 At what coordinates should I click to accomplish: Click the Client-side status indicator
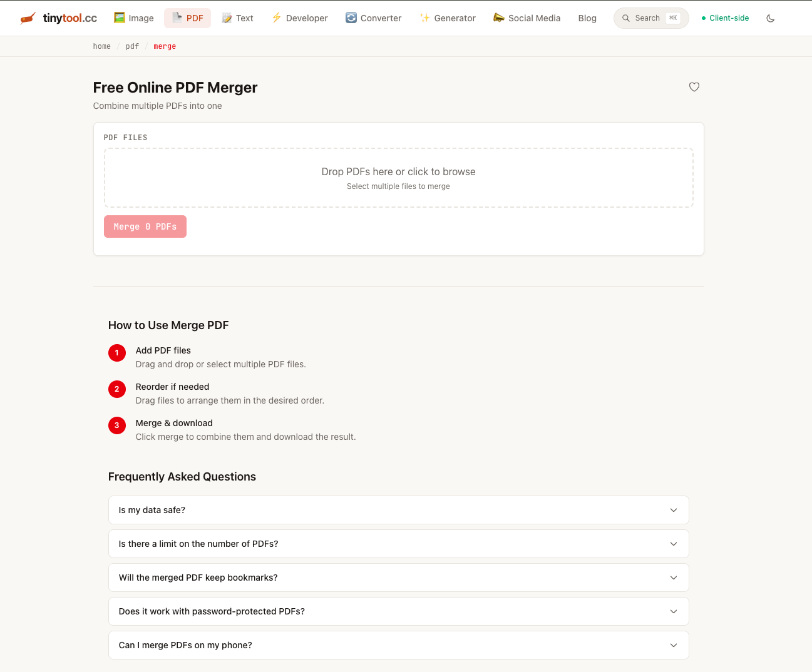(x=725, y=18)
